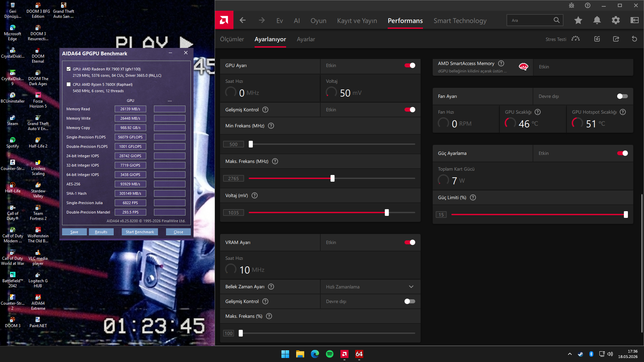Show help for Bellek Zaman Ayarı
The width and height of the screenshot is (644, 362).
click(x=271, y=287)
